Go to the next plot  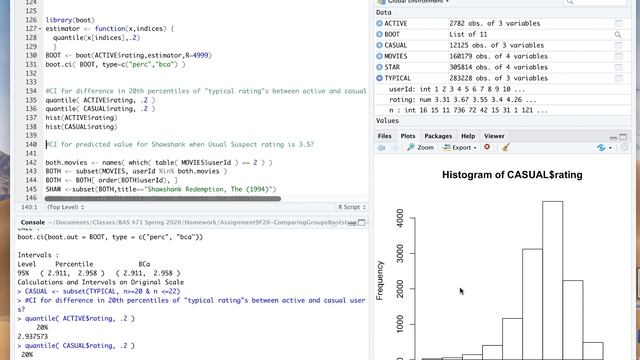pyautogui.click(x=394, y=148)
